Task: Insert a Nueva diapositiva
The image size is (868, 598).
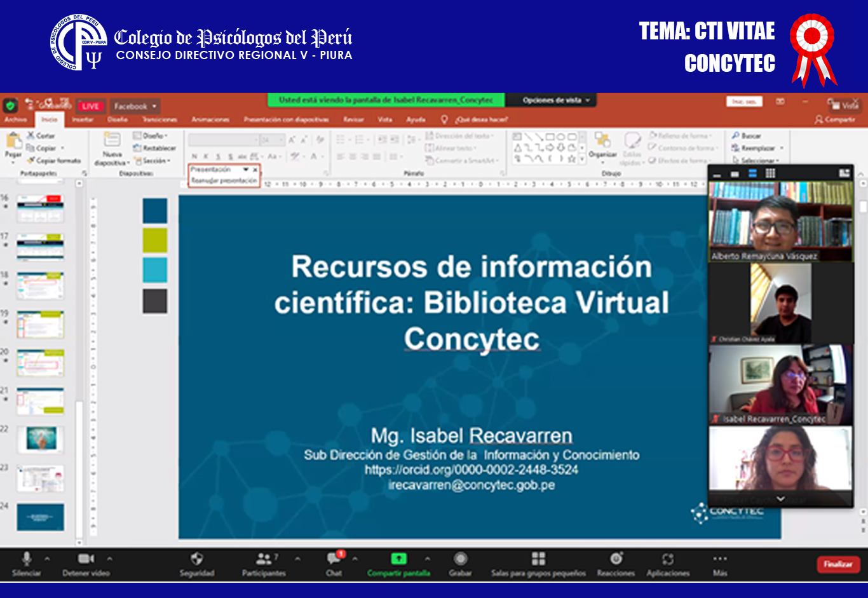Action: point(112,150)
